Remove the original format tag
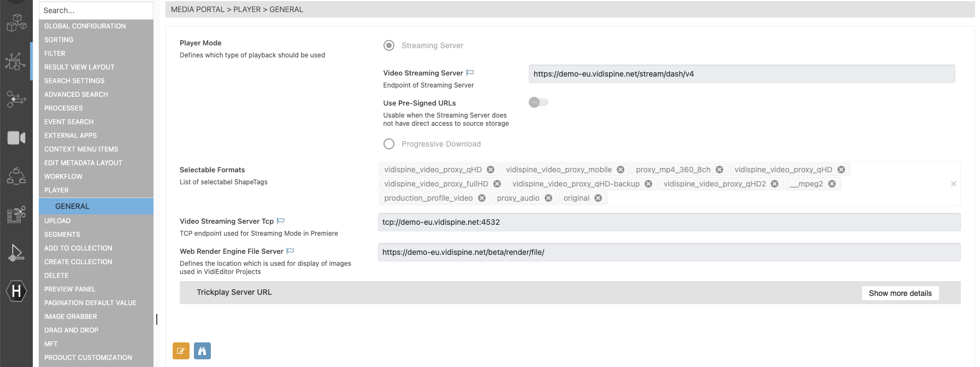The width and height of the screenshot is (980, 367). click(598, 198)
